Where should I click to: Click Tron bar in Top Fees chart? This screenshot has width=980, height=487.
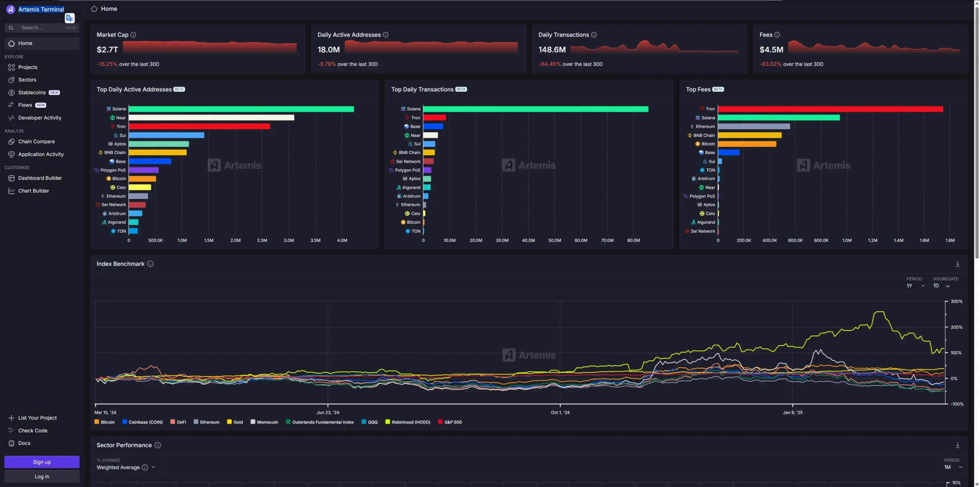[x=830, y=109]
